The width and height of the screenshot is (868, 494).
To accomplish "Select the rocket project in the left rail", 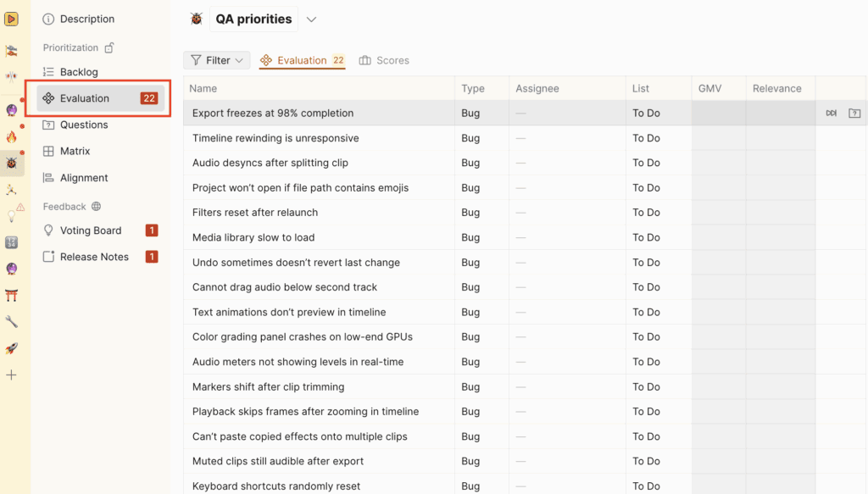I will [x=11, y=348].
